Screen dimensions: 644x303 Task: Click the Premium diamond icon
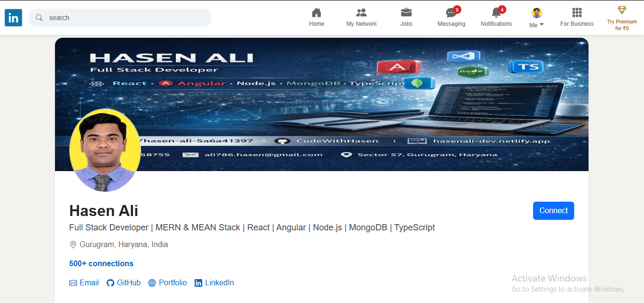[x=622, y=10]
